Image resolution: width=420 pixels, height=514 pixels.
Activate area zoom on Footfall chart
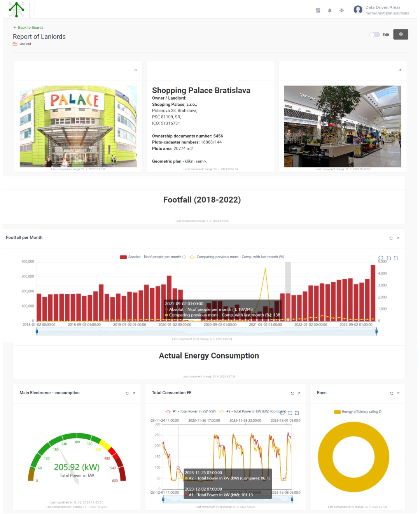(x=388, y=258)
